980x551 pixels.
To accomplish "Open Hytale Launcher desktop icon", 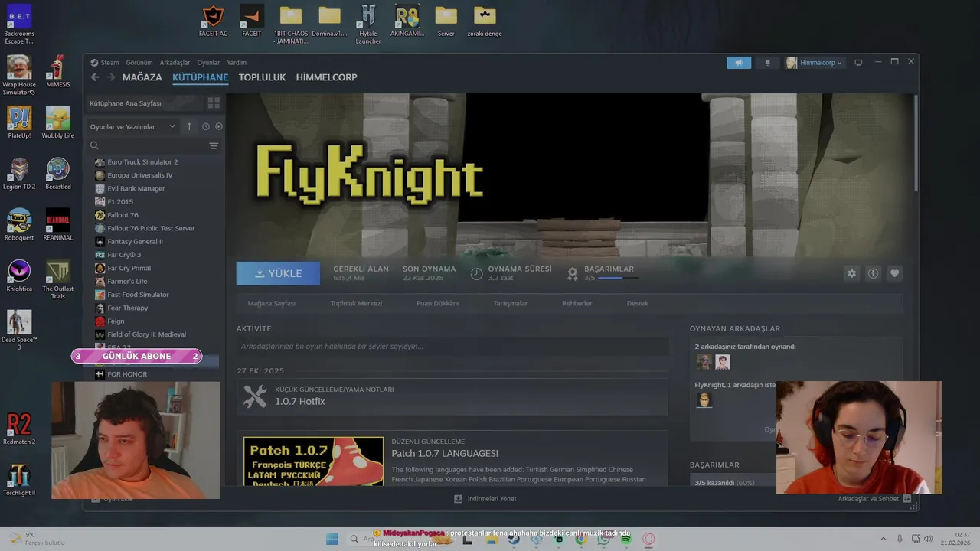I will pos(368,24).
